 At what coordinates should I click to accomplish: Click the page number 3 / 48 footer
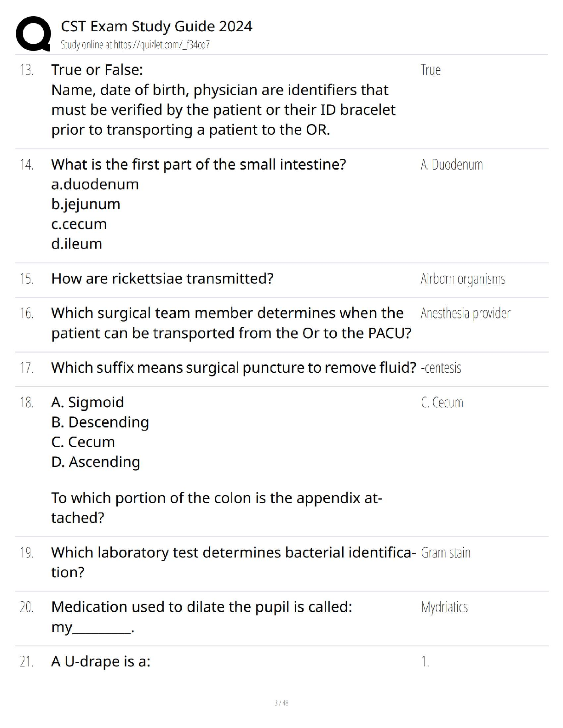[281, 703]
